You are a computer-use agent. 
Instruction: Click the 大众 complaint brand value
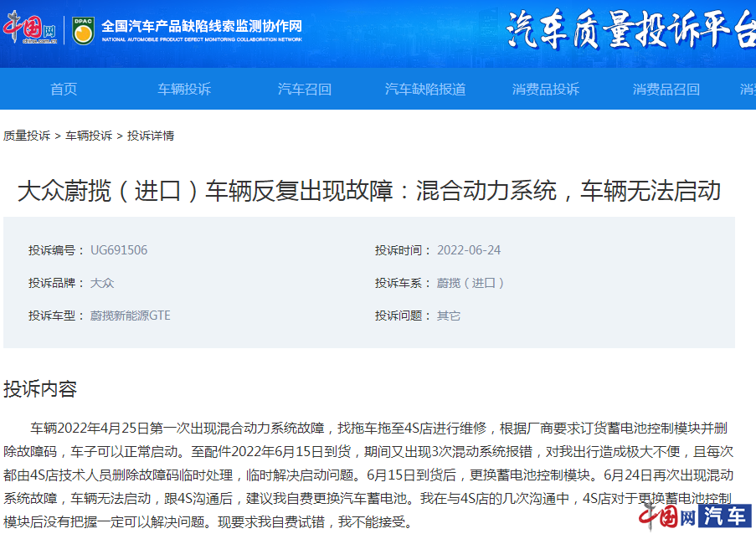click(x=101, y=283)
